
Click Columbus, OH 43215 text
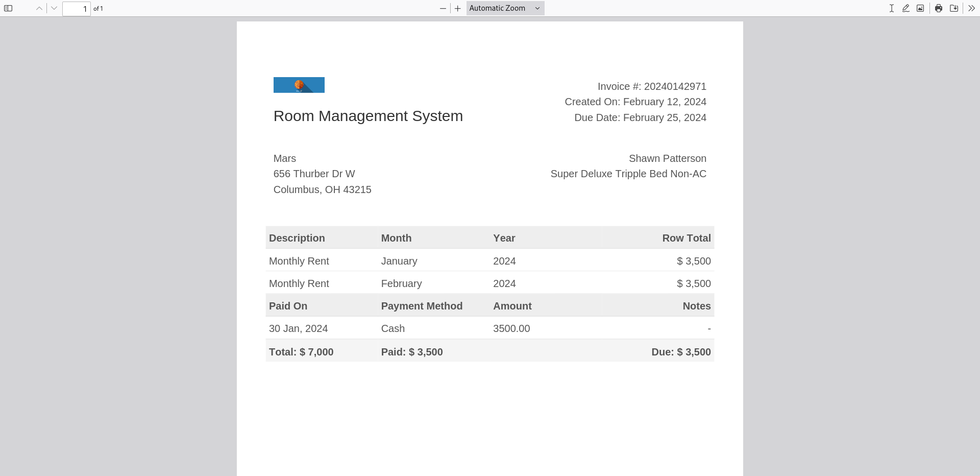323,189
